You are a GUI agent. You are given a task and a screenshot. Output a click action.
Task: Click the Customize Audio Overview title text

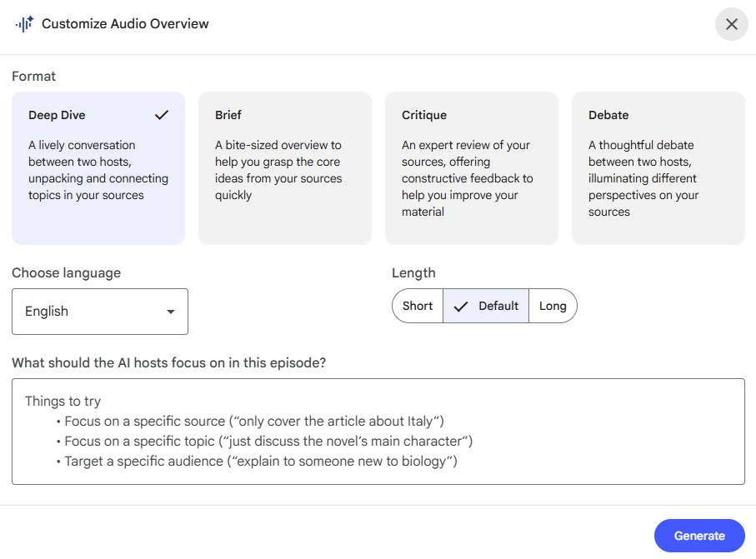[x=125, y=24]
